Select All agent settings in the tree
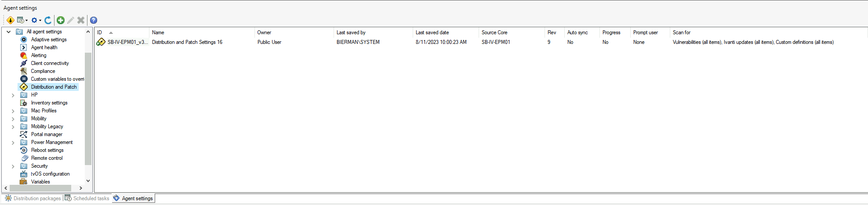Screen dimensions: 868x205 (x=44, y=32)
